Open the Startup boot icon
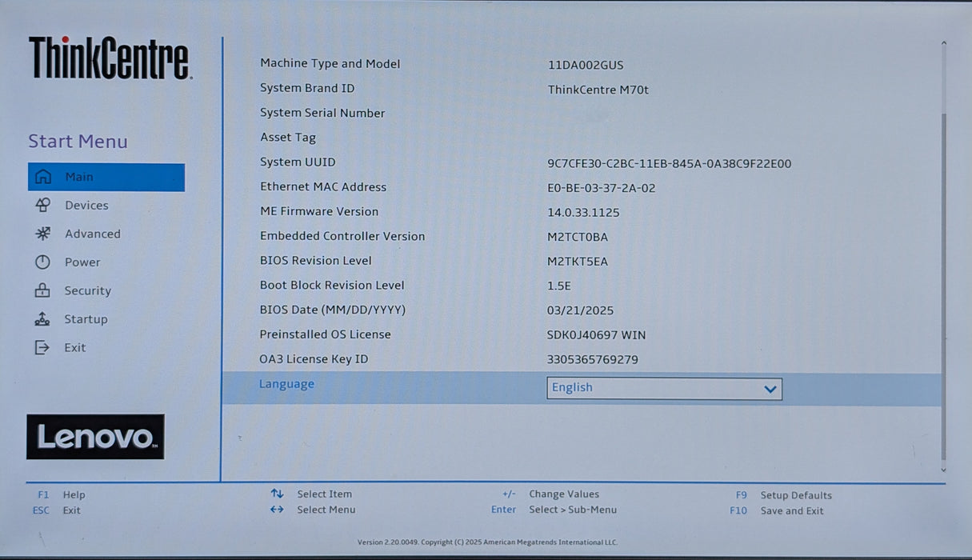Screen dimensions: 972x560 tap(42, 319)
